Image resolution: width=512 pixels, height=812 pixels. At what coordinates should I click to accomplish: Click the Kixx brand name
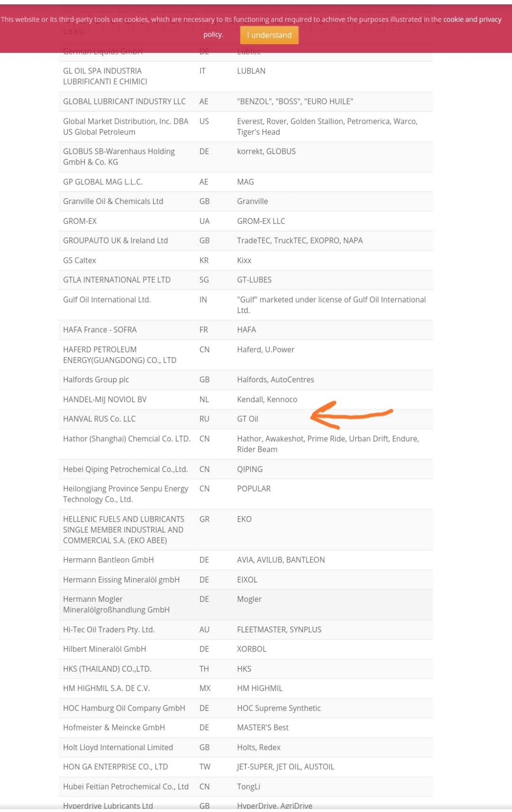pos(244,260)
